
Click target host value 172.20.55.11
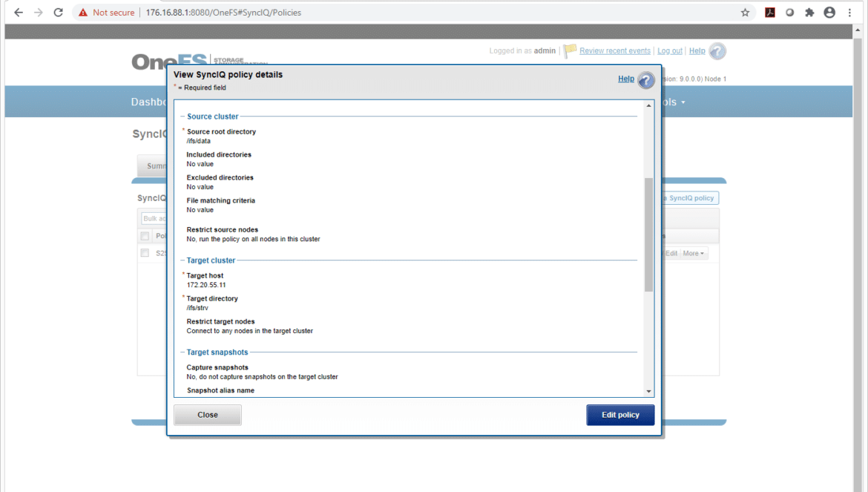206,285
